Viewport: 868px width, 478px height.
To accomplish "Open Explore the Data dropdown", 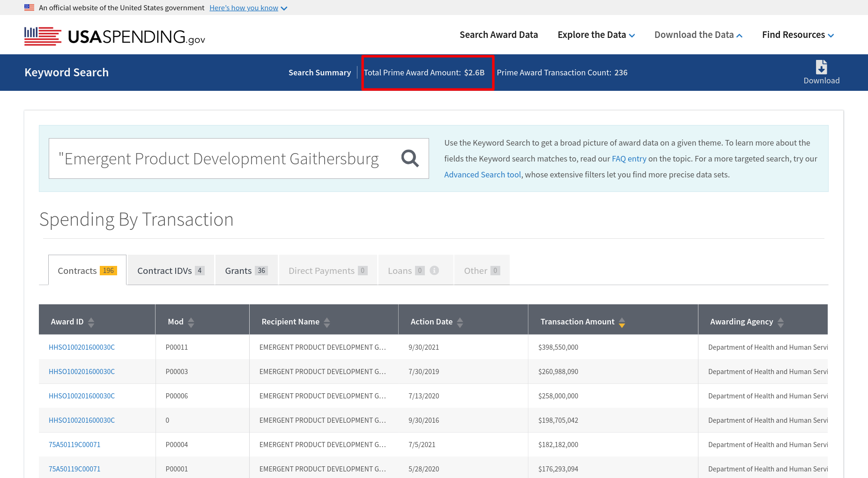I will pos(596,35).
